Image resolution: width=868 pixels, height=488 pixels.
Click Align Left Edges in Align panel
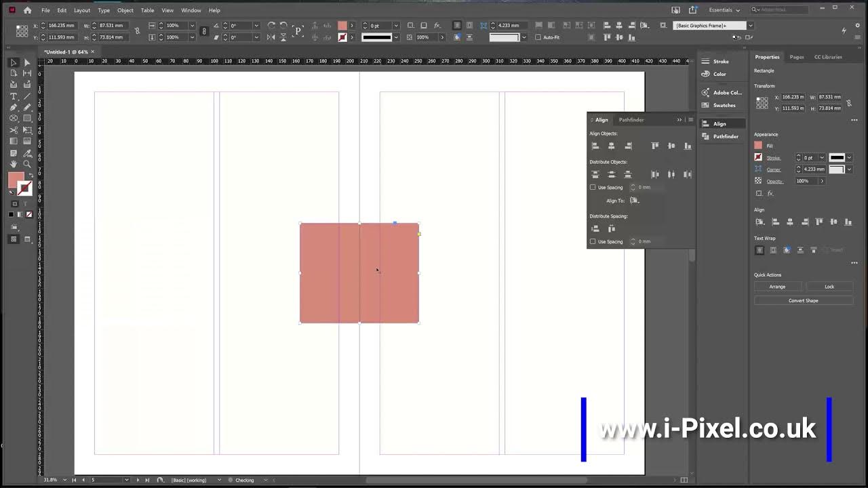(x=595, y=146)
